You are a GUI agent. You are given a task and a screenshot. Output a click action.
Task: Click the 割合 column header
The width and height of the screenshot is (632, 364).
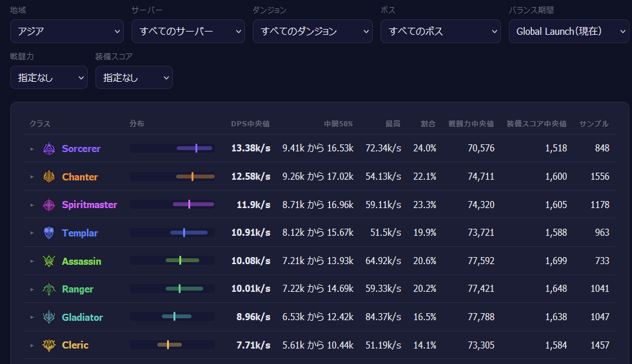pyautogui.click(x=428, y=124)
